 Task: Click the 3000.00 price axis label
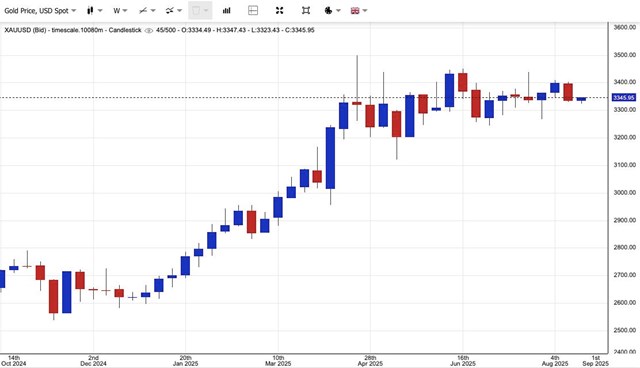[x=624, y=193]
